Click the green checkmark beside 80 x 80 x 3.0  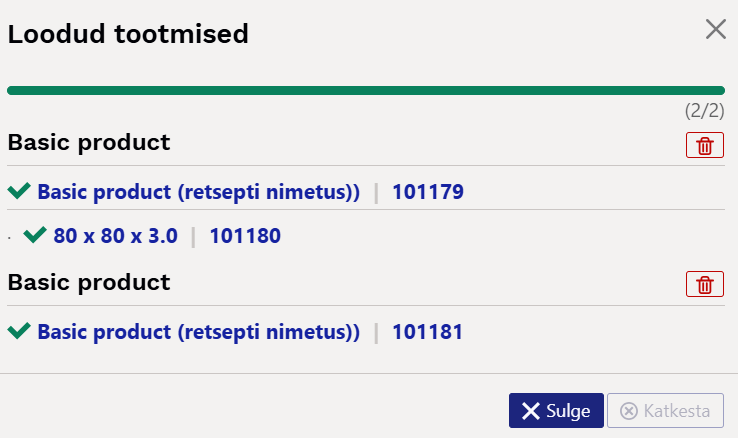pos(35,234)
